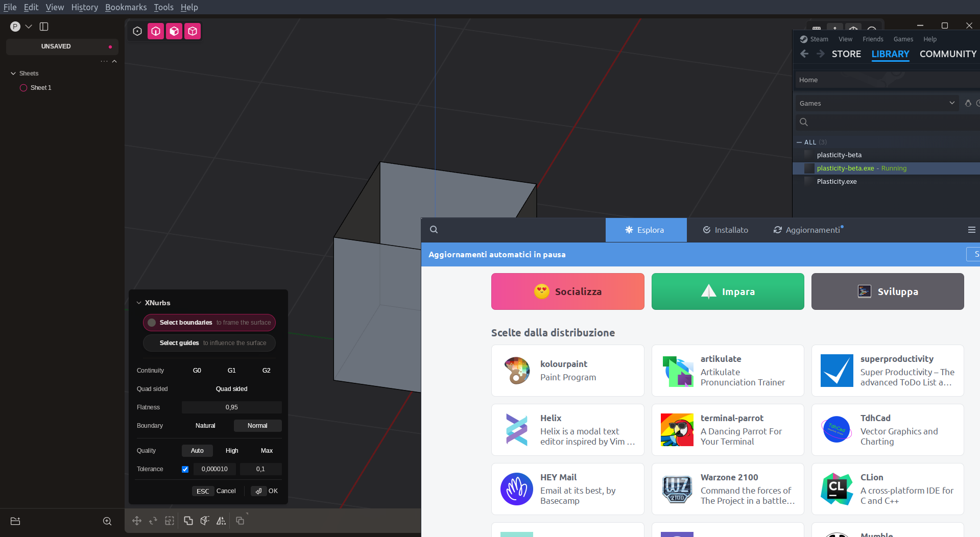Confirm XNurbs with OK button

tap(265, 491)
